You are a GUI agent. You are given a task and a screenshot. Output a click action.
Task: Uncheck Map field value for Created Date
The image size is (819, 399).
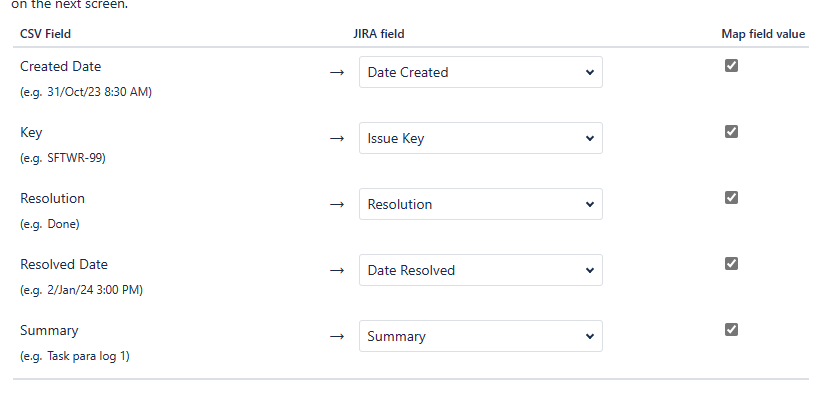click(x=731, y=66)
